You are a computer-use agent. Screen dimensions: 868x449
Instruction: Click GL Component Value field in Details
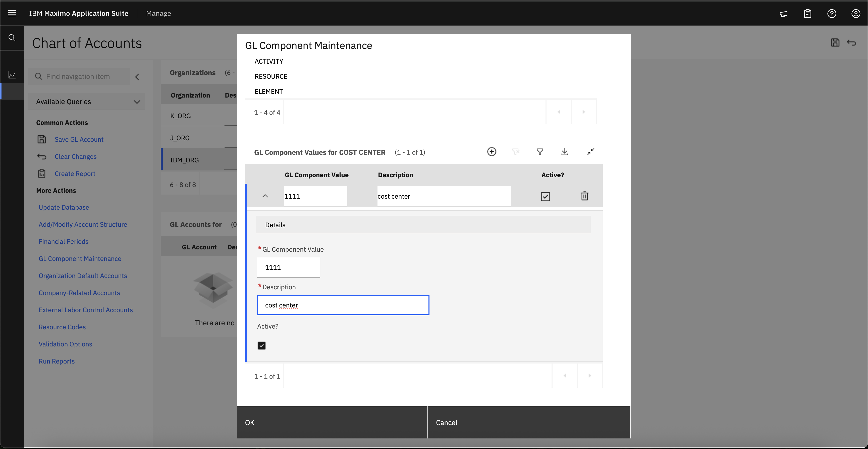(x=288, y=267)
